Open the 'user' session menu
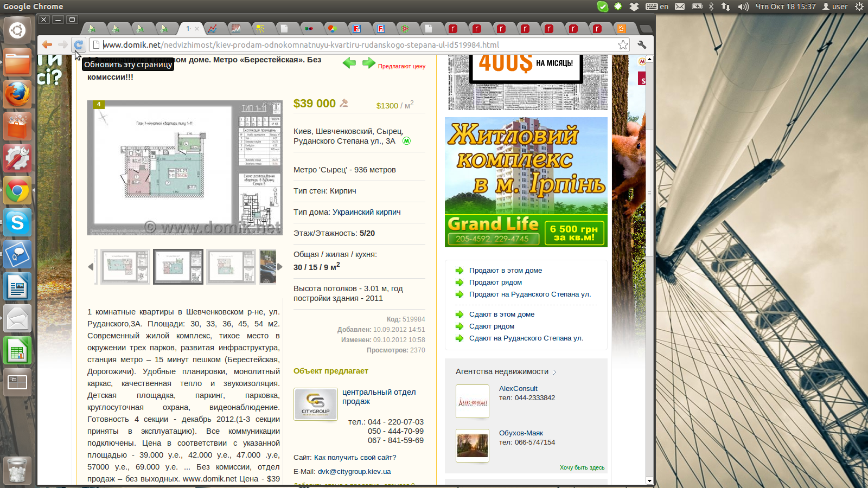Image resolution: width=868 pixels, height=488 pixels. coord(835,7)
